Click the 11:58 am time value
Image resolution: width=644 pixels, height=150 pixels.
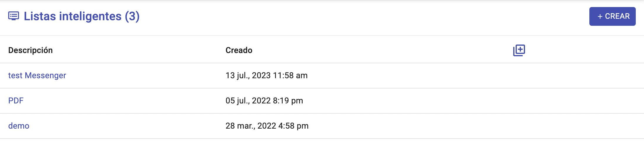pos(290,76)
